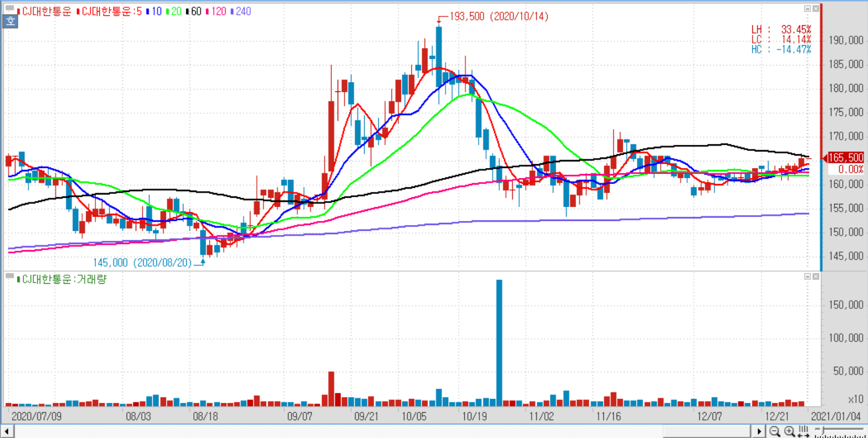Close the price chart pane
The height and width of the screenshot is (438, 868).
click(815, 9)
